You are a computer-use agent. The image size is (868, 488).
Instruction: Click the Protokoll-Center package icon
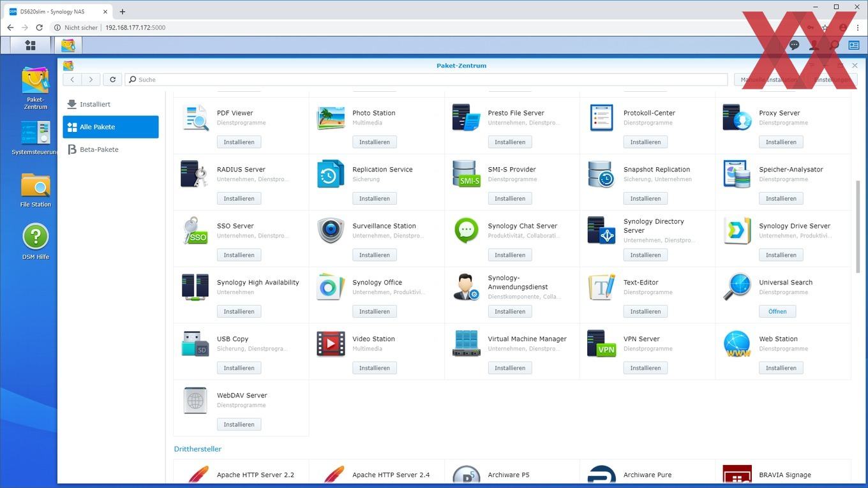coord(601,117)
